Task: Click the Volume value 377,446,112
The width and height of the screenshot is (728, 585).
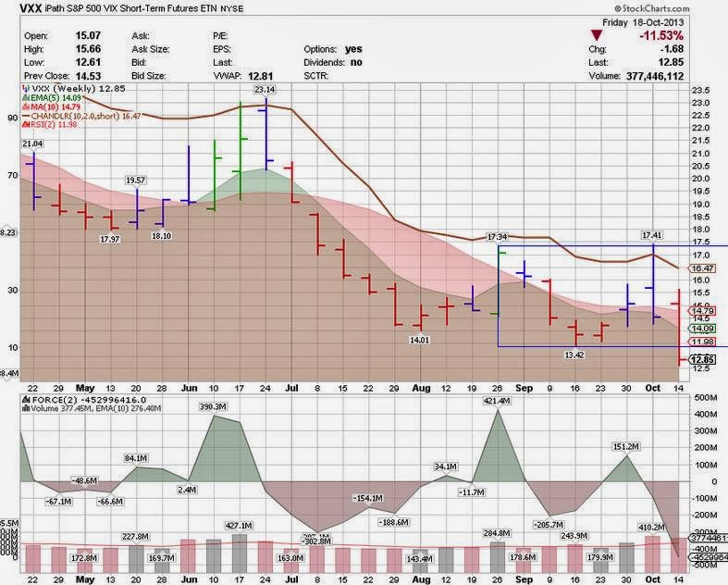Action: coord(655,76)
